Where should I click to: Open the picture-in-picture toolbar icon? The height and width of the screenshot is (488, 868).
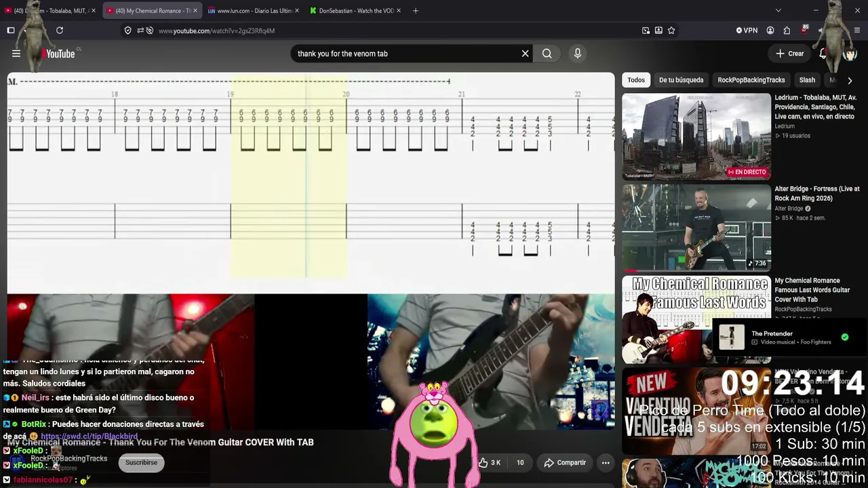(646, 30)
